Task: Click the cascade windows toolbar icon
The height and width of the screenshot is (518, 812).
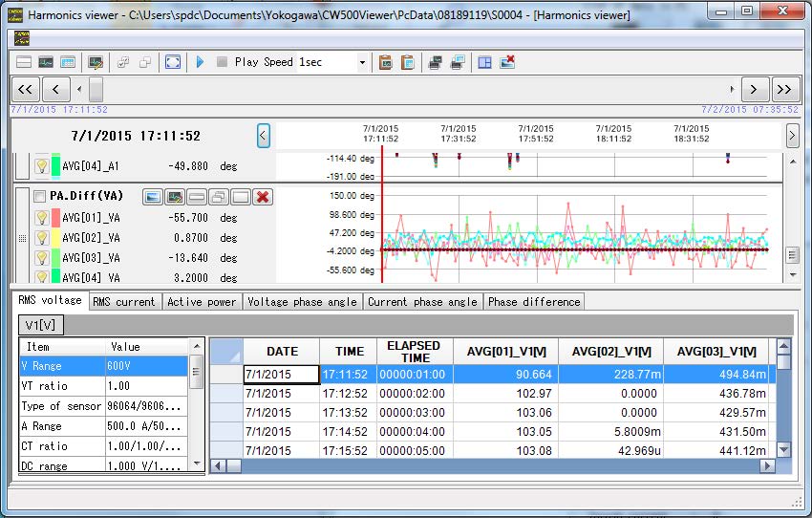Action: [x=145, y=63]
